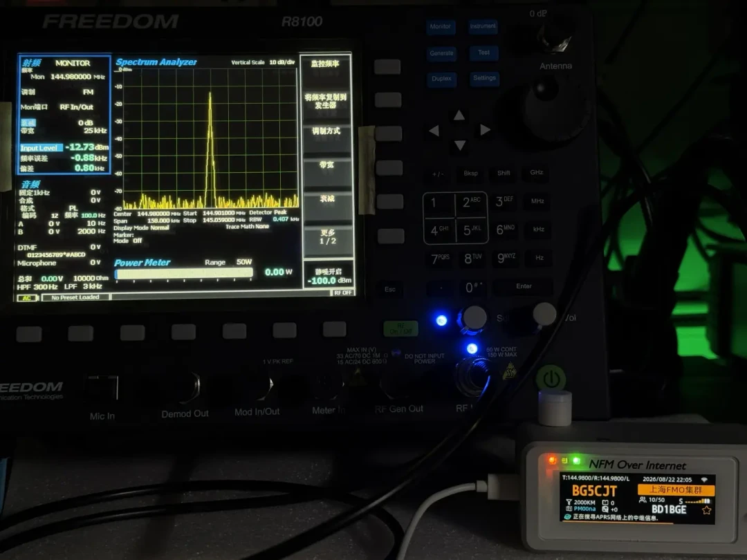Go to the 更多 1/2 next softkey page
The width and height of the screenshot is (747, 560).
click(x=328, y=236)
